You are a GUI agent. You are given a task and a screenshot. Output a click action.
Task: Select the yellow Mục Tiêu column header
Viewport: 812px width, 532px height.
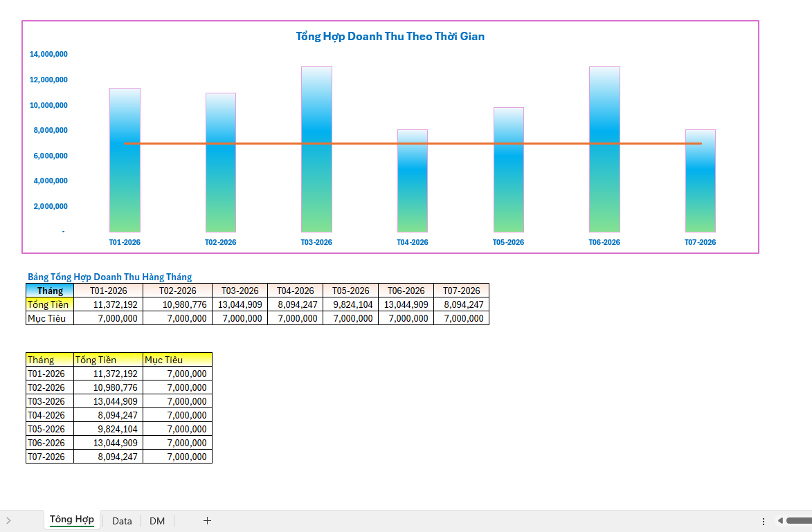click(177, 360)
